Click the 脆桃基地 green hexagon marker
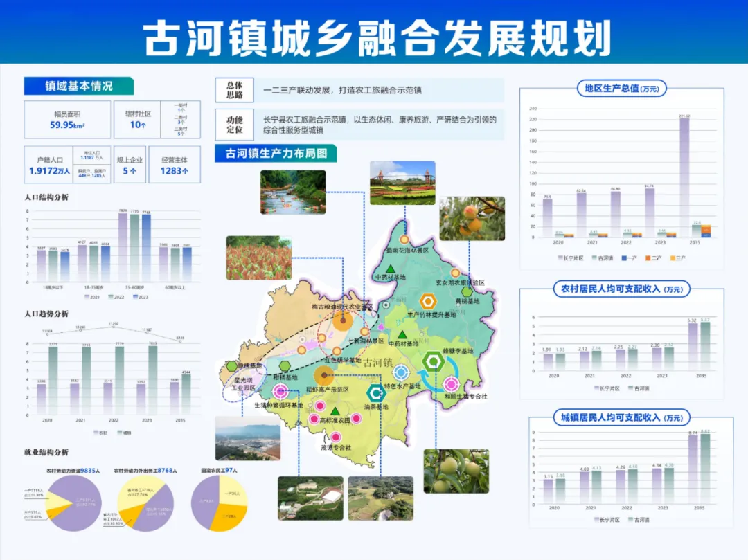 (x=232, y=366)
